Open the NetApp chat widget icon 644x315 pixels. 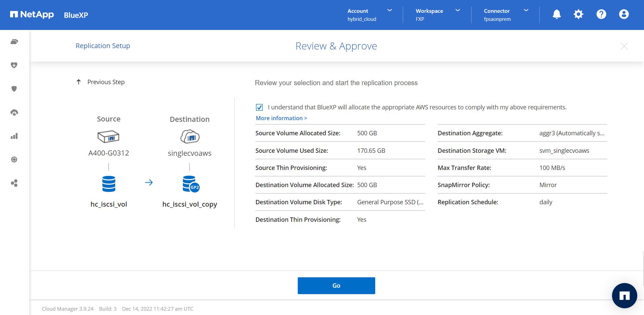pos(624,296)
